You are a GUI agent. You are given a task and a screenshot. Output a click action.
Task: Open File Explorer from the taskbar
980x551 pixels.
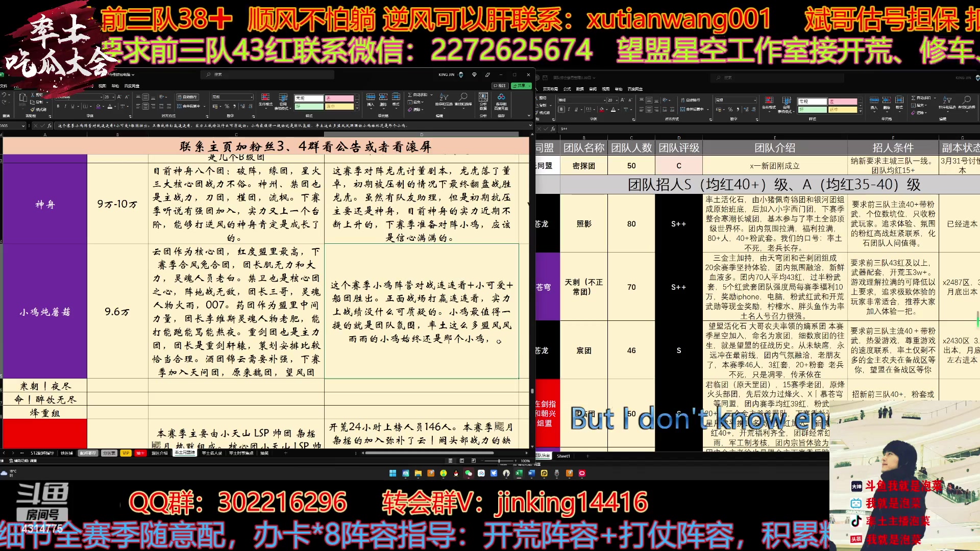tap(418, 473)
